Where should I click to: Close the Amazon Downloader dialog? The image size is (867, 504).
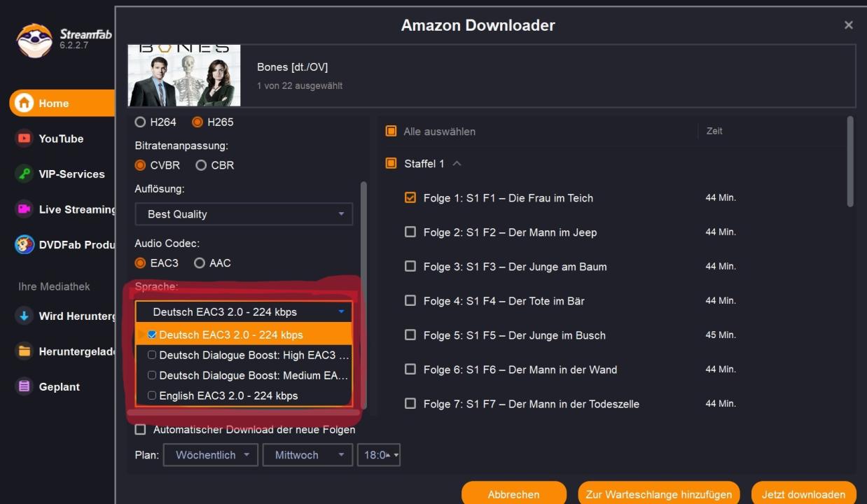pyautogui.click(x=848, y=25)
